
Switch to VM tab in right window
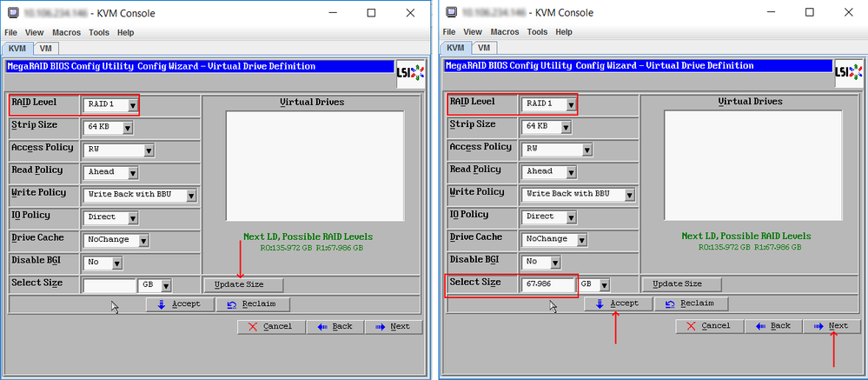tap(484, 48)
